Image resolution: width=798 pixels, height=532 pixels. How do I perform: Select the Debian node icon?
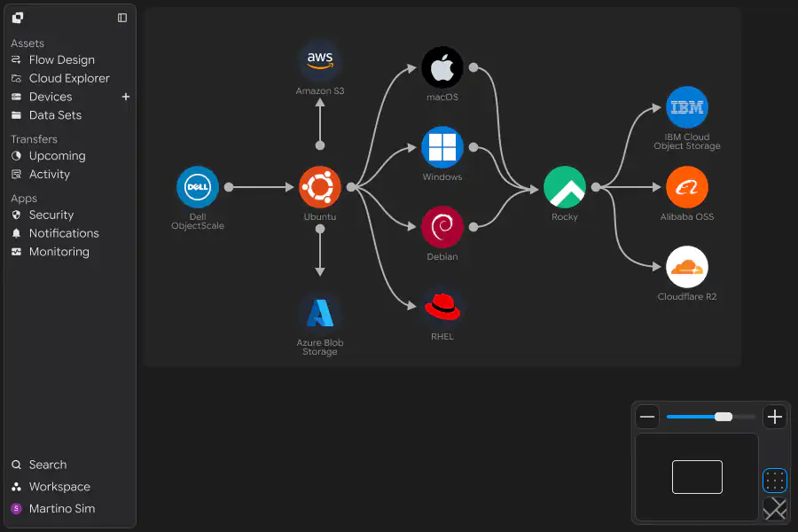pos(442,227)
